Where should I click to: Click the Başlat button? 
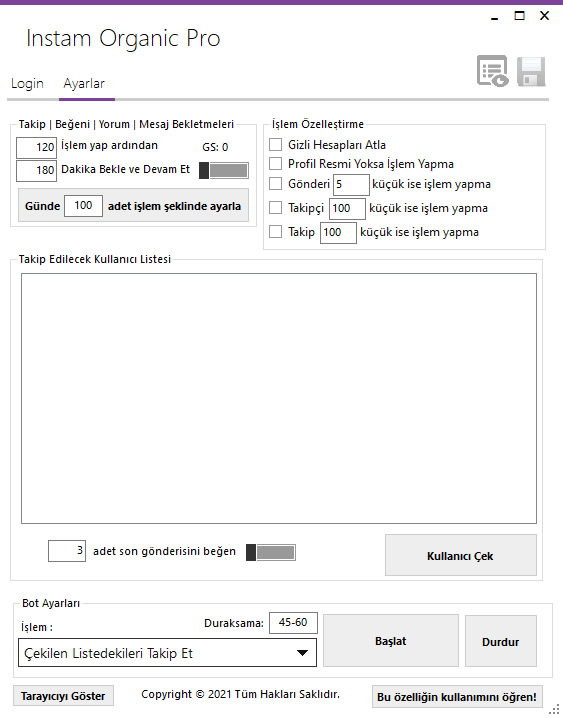click(x=391, y=641)
